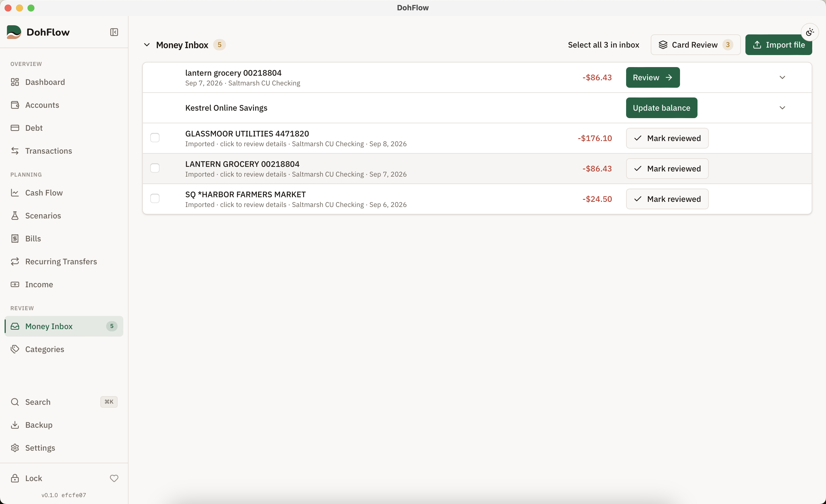Click the ⌘K shortcut badge by Search
Screen dimensions: 826x504
(x=109, y=402)
